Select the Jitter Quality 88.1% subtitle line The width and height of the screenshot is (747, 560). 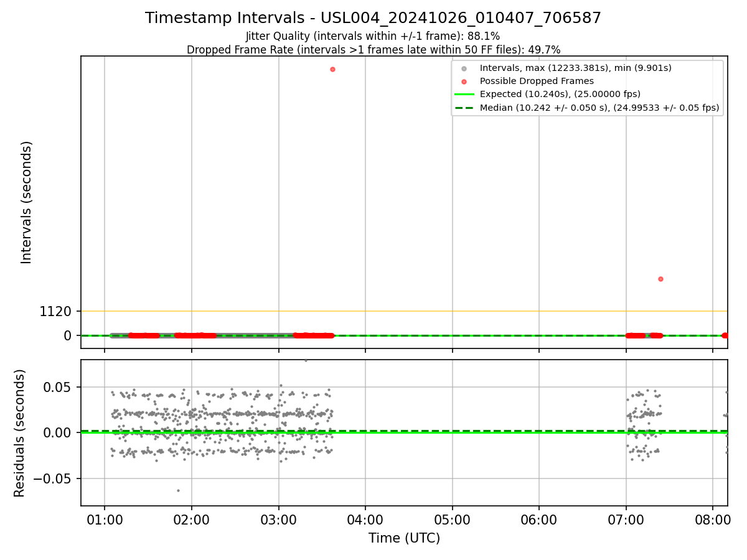373,37
